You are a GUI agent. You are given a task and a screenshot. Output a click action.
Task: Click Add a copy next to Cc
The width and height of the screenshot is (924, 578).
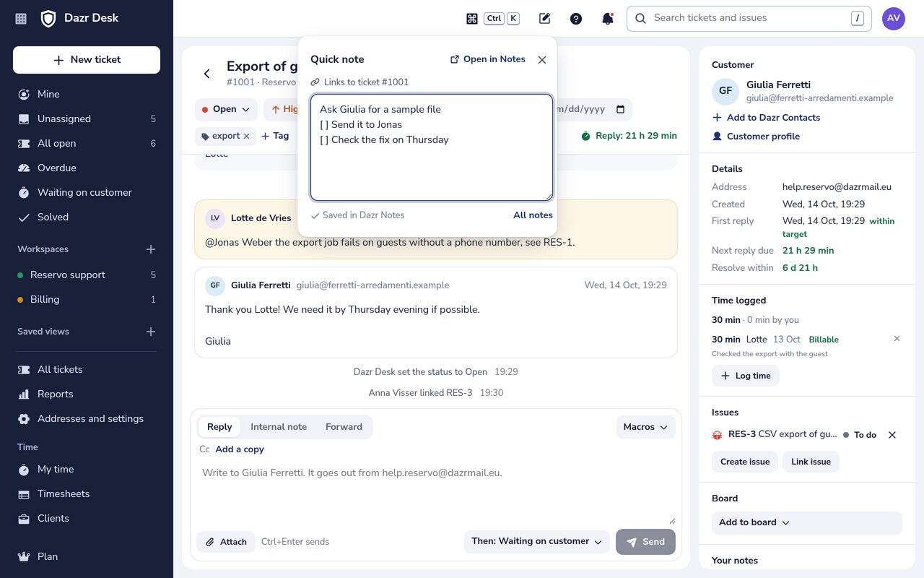pos(240,449)
